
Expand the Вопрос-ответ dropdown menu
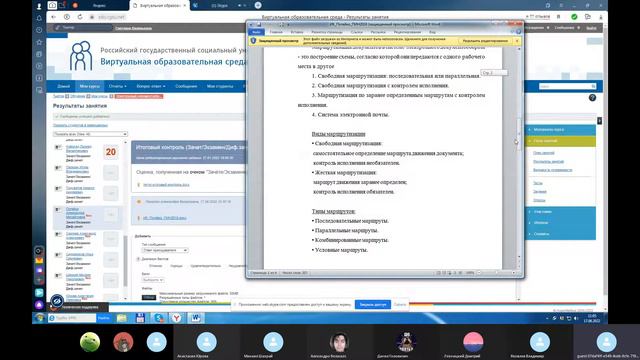pyautogui.click(x=151, y=86)
